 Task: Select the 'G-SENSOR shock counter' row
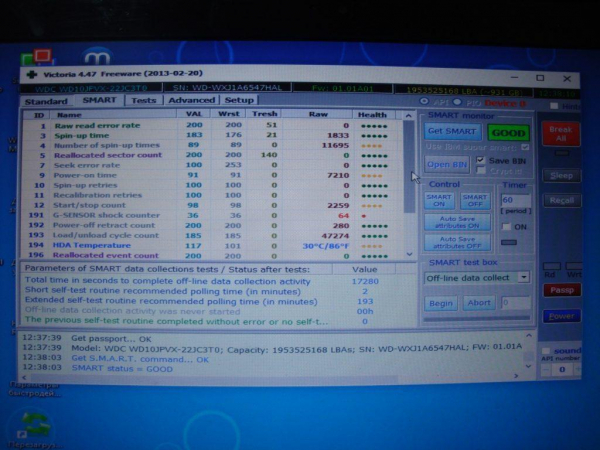[212, 215]
